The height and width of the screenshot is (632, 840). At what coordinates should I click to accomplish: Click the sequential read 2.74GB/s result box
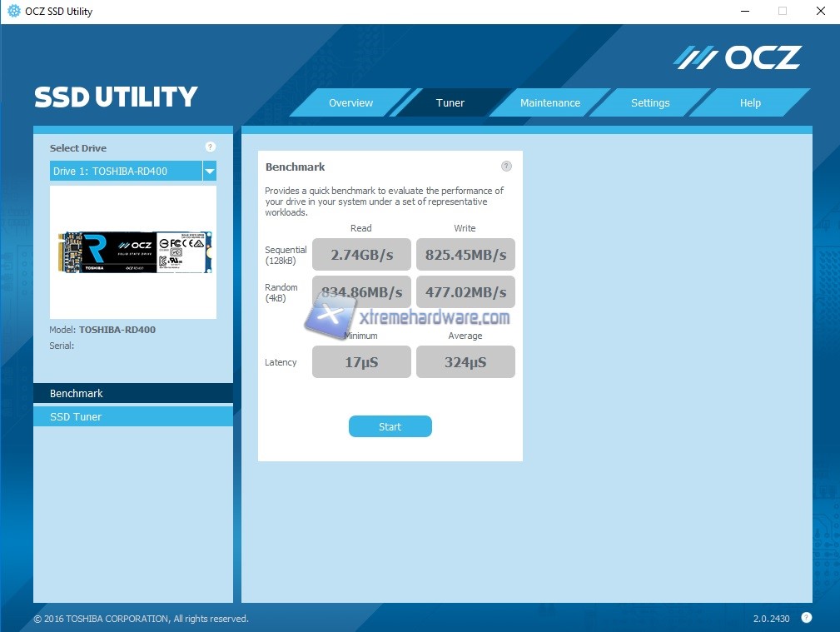[x=361, y=255]
